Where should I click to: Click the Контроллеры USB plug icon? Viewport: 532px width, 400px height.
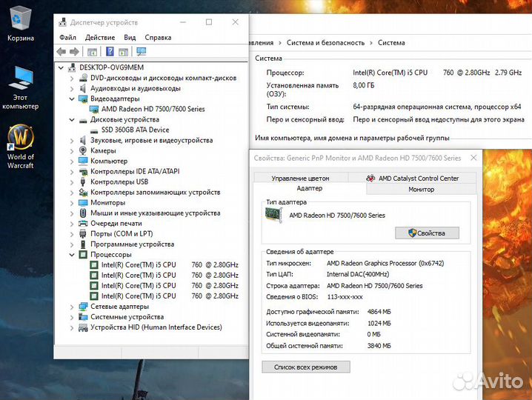click(82, 181)
